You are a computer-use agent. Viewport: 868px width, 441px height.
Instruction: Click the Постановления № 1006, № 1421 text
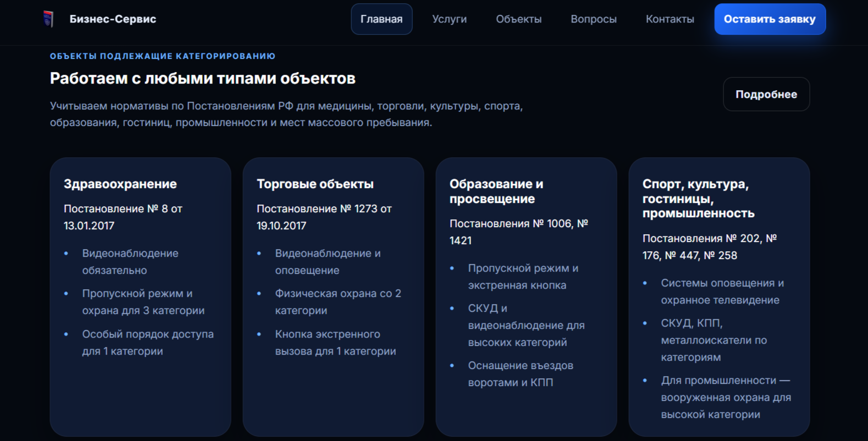tap(518, 232)
